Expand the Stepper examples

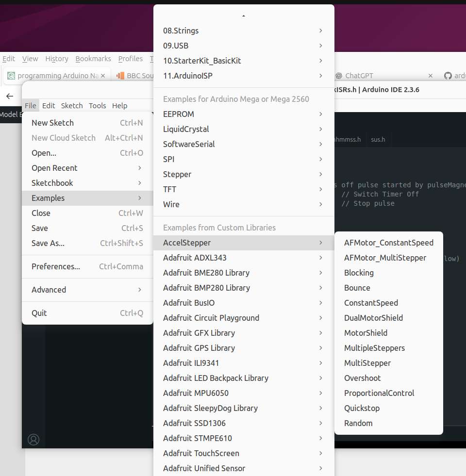pyautogui.click(x=244, y=174)
